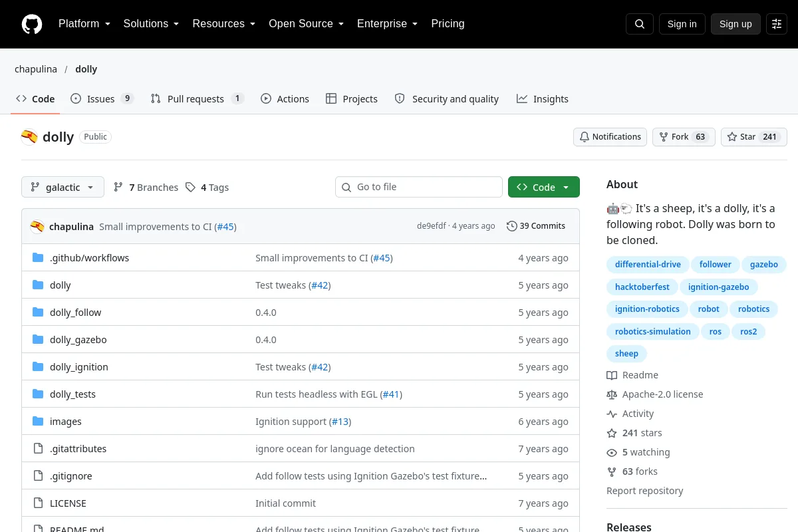This screenshot has width=798, height=532.
Task: Open the hacktoberfest topic tag
Action: [642, 287]
